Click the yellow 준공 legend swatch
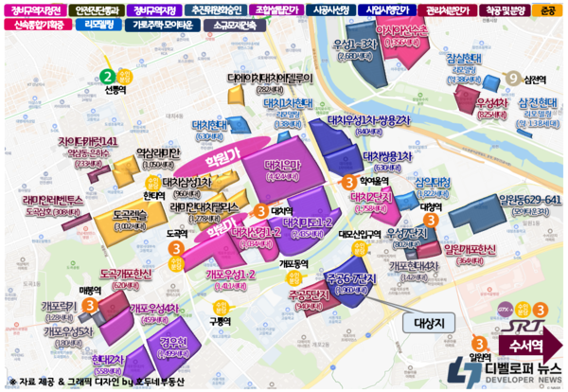This screenshot has height=392, width=568. pyautogui.click(x=550, y=10)
